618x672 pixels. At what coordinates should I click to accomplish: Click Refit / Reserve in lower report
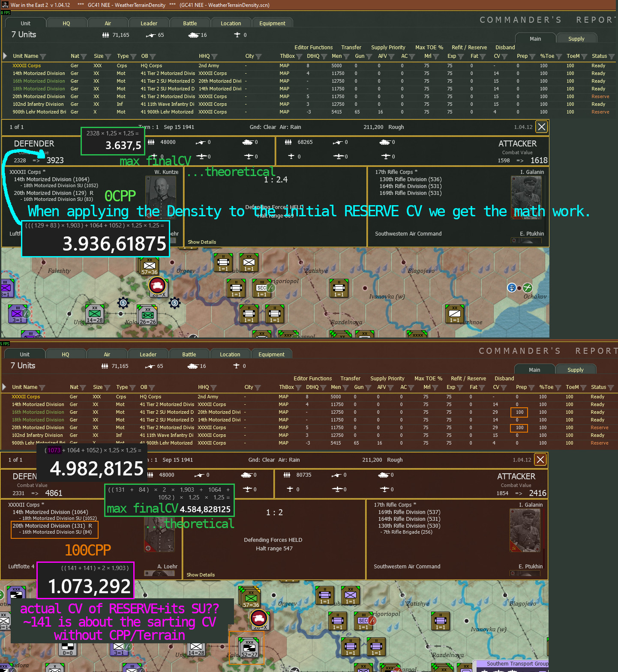point(468,379)
